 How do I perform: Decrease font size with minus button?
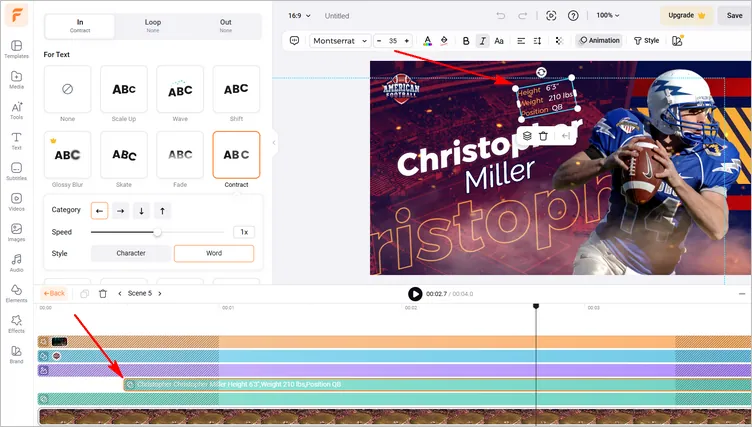tap(379, 41)
